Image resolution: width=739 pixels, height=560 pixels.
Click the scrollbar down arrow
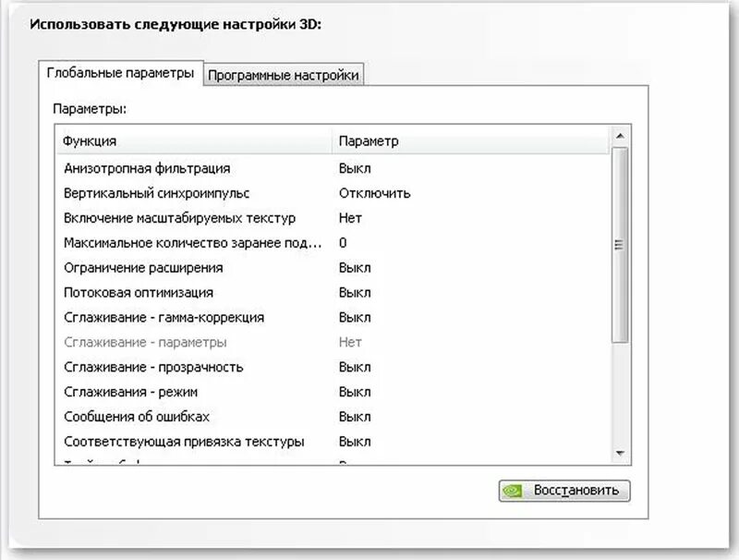tap(620, 454)
